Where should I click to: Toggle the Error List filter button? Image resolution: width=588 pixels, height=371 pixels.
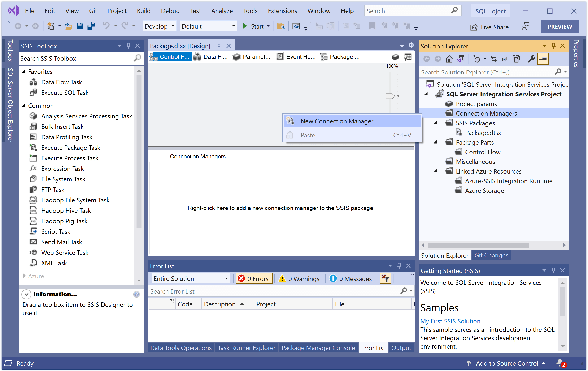tap(386, 278)
